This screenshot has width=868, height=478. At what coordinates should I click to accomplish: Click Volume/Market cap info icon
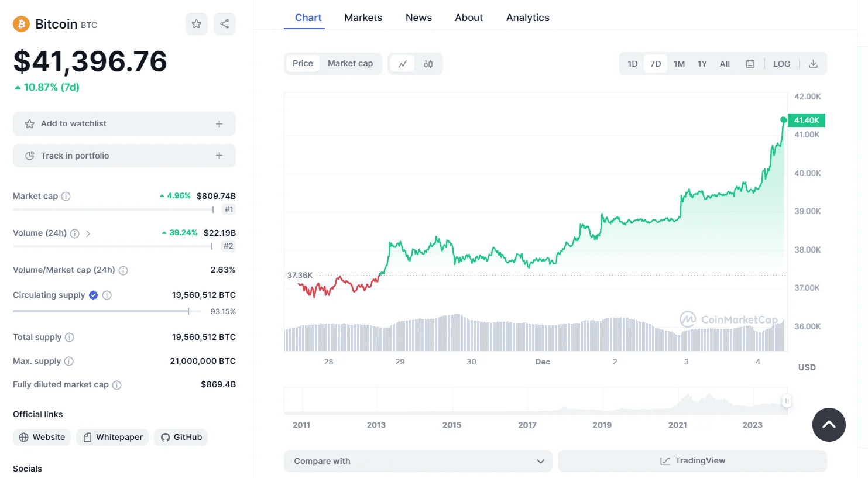coord(123,270)
